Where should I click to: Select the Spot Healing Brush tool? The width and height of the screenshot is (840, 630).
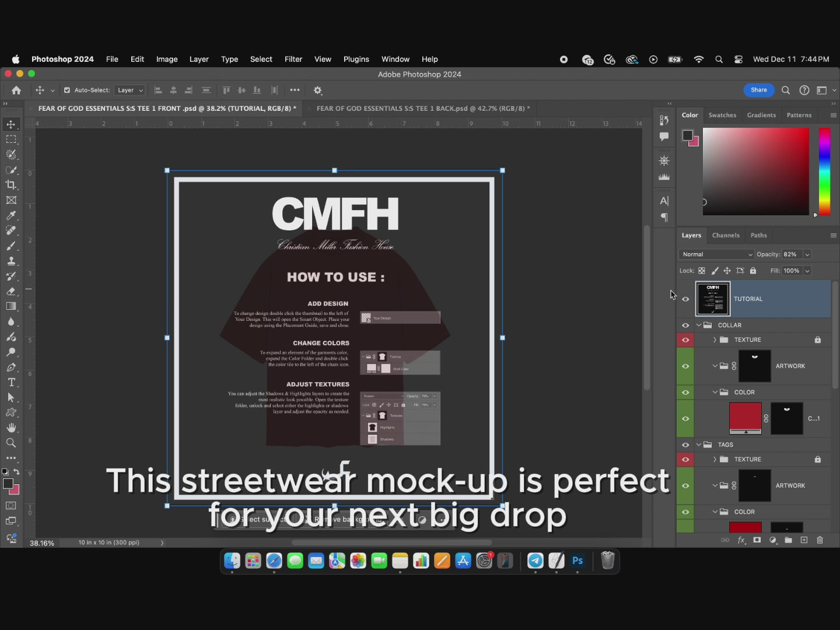(11, 230)
